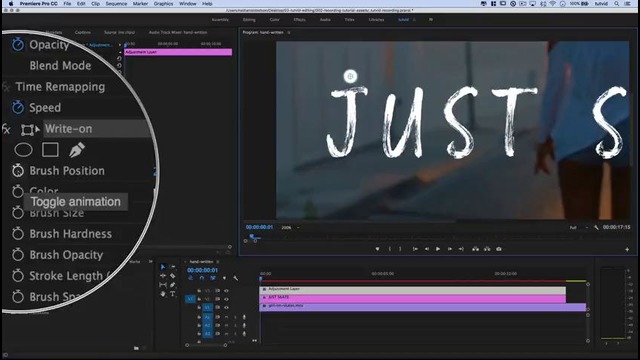Image resolution: width=640 pixels, height=360 pixels.
Task: Go to In point
Action: point(415,249)
